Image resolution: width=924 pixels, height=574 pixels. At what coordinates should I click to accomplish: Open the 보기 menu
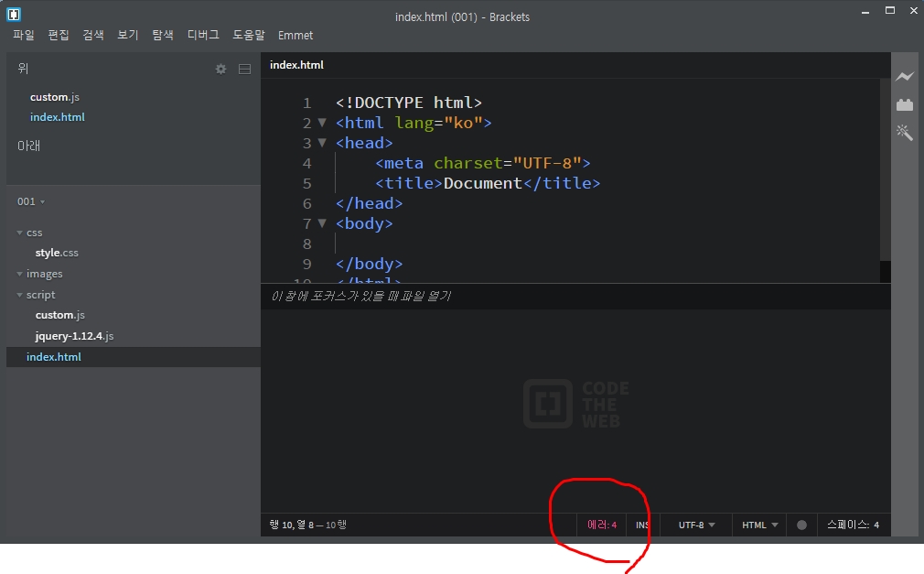(128, 35)
